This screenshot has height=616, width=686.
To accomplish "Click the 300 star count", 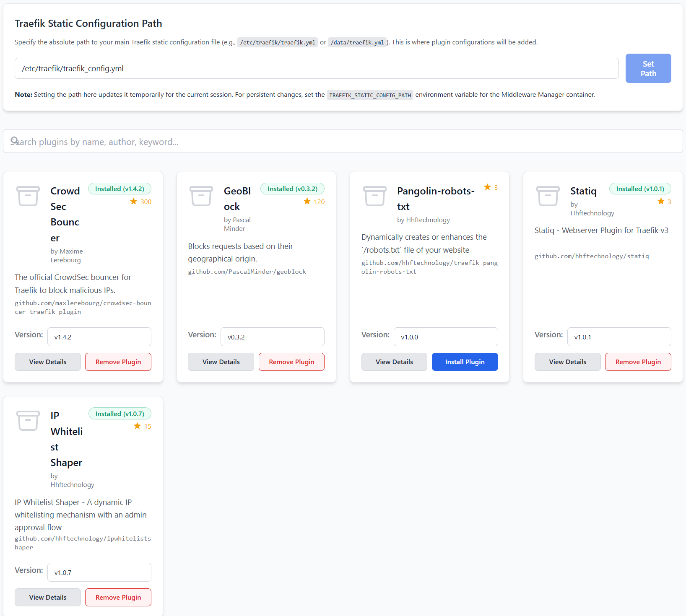I will [146, 202].
